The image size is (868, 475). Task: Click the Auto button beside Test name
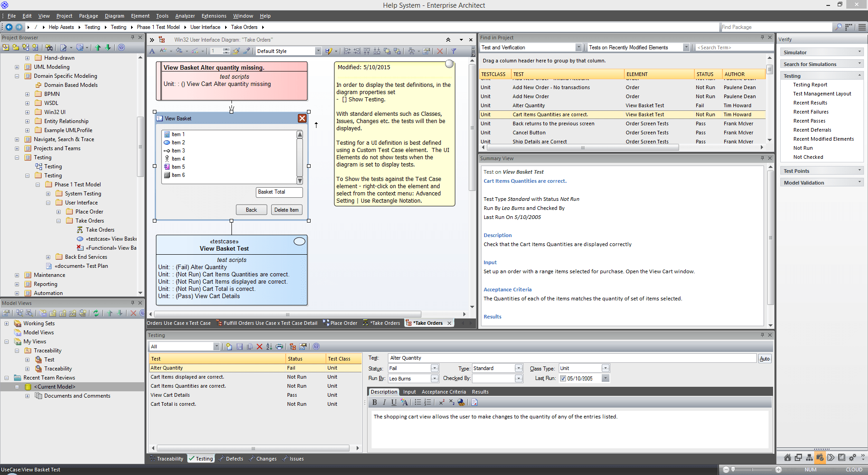(764, 359)
